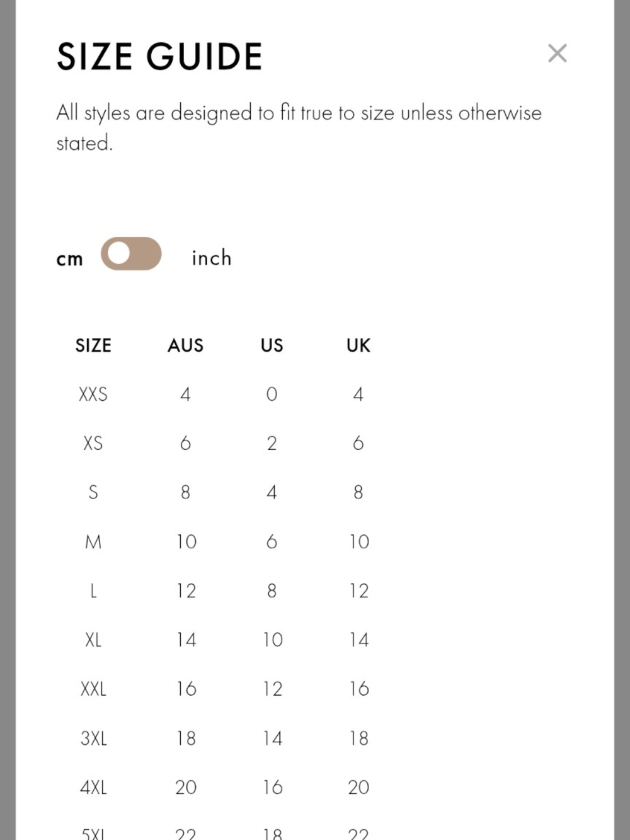Image resolution: width=630 pixels, height=840 pixels.
Task: Click AUS value 20 in 4XL row
Action: click(x=186, y=787)
